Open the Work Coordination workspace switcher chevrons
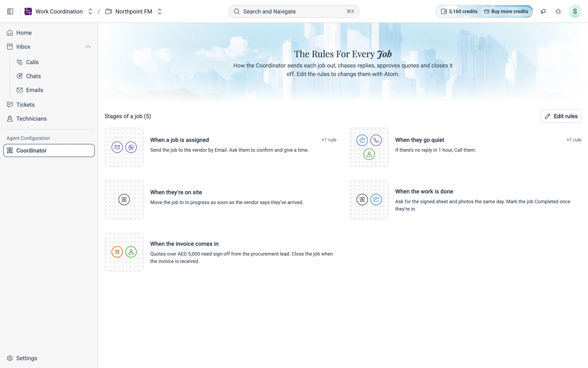 90,11
